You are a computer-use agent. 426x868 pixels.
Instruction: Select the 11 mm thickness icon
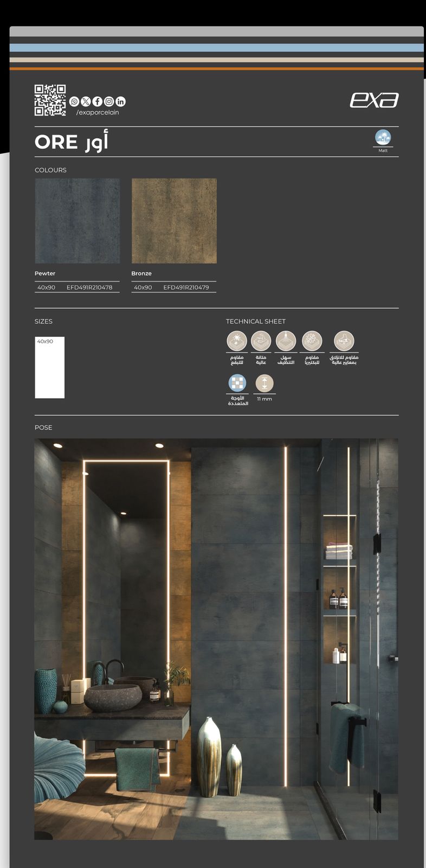(264, 383)
